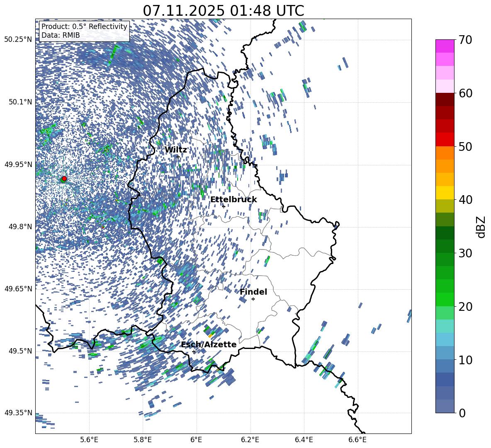Click the yellow colorbar band at 40
Viewport: 491px width, 448px height.
[x=445, y=193]
